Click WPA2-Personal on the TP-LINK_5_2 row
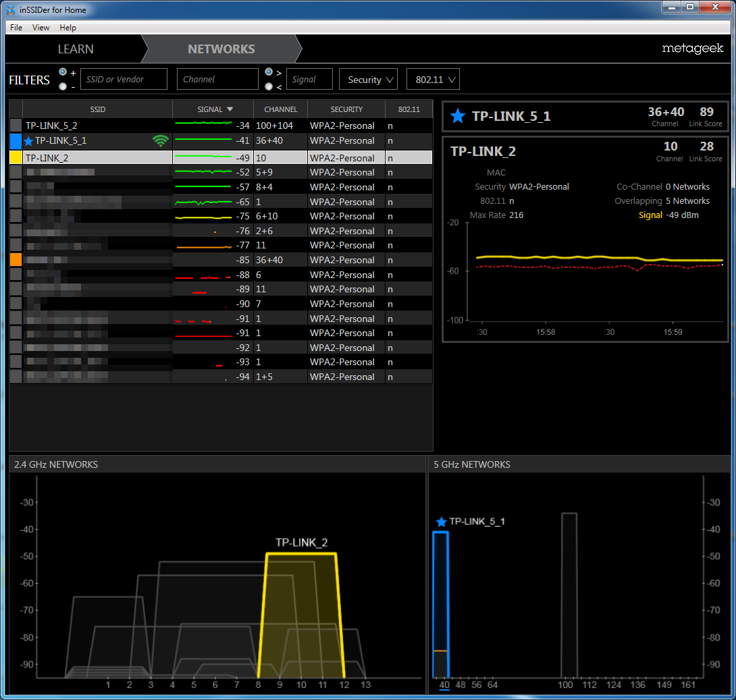The image size is (736, 700). point(342,126)
